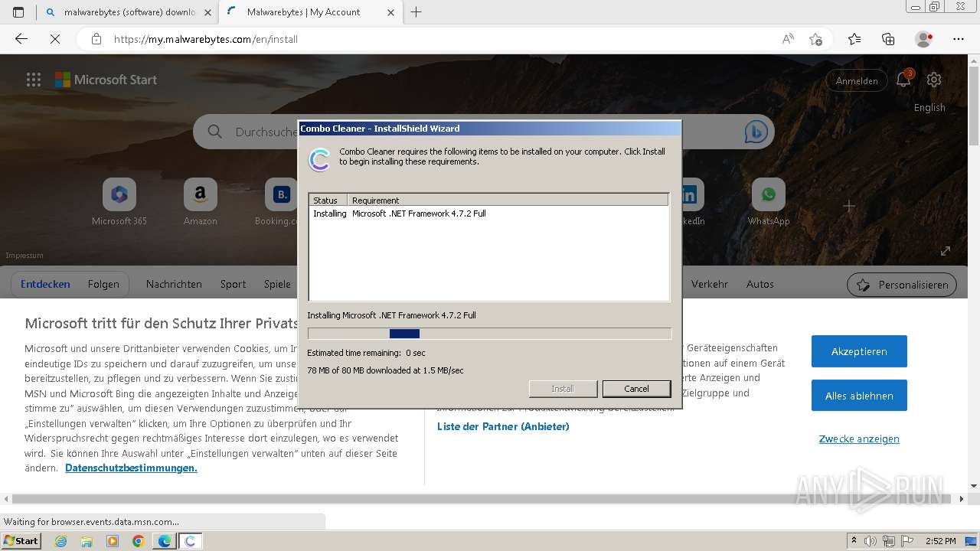The width and height of the screenshot is (980, 551).
Task: Open the Liste der Partner (Anbieter) link
Action: pyautogui.click(x=503, y=426)
